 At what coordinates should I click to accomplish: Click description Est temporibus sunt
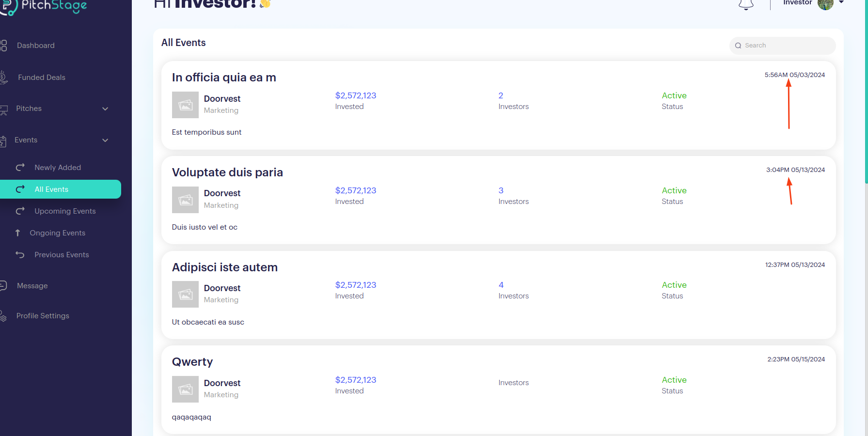pyautogui.click(x=206, y=132)
